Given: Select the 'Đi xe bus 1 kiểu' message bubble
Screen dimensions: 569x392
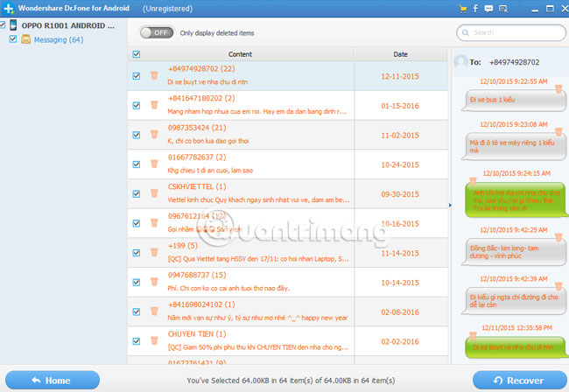Looking at the screenshot, I should pos(513,100).
